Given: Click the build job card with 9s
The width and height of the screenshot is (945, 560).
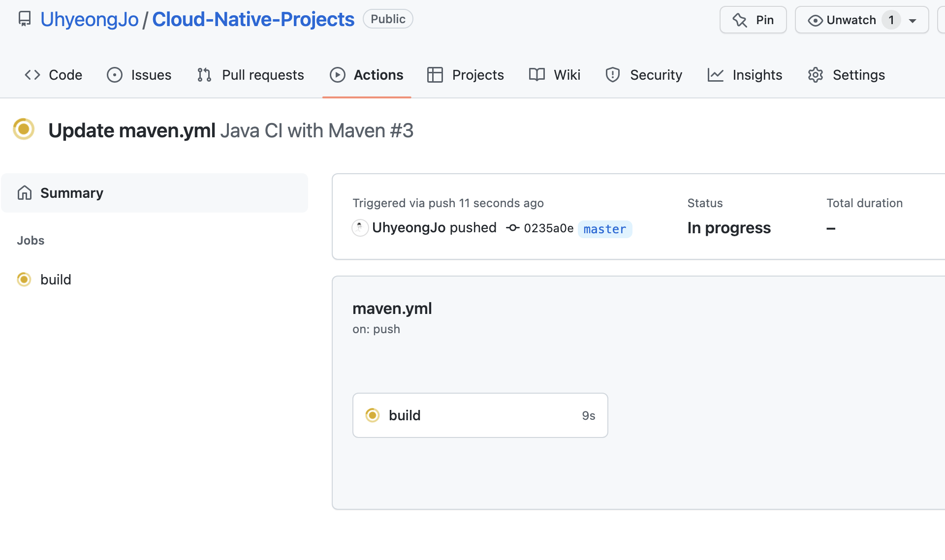Looking at the screenshot, I should coord(480,415).
